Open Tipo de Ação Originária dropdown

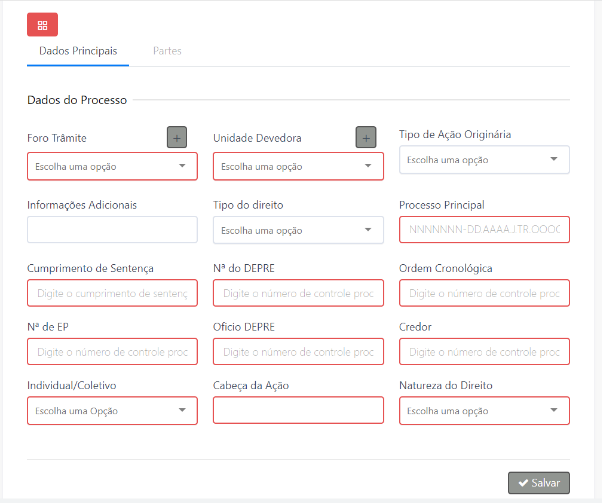[x=484, y=159]
